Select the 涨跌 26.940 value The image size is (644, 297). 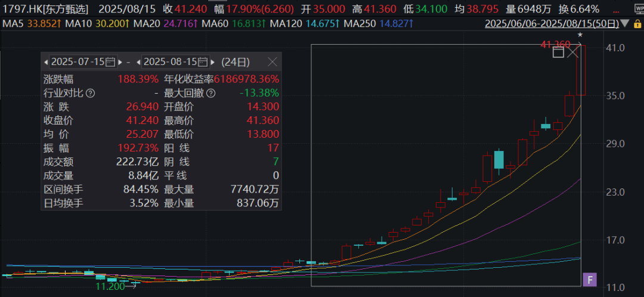(143, 107)
